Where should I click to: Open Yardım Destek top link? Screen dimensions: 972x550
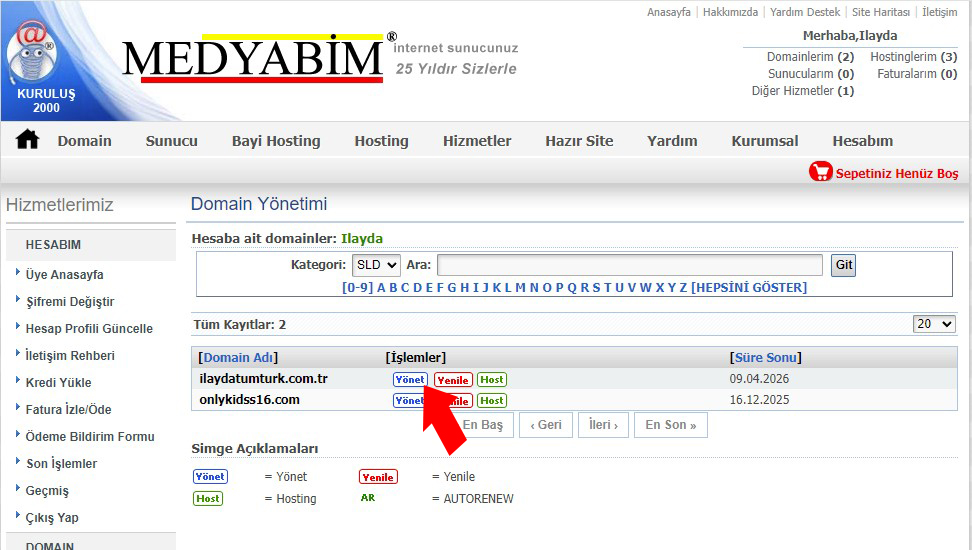point(805,12)
